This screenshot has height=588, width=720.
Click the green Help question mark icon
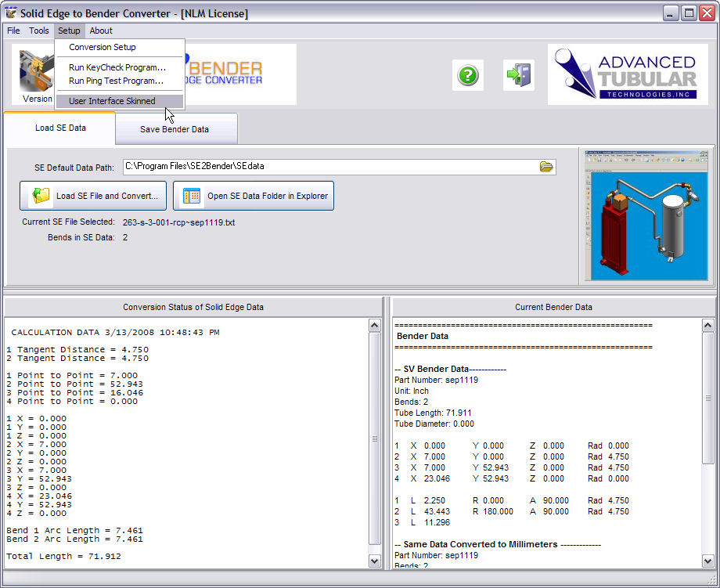click(x=467, y=75)
